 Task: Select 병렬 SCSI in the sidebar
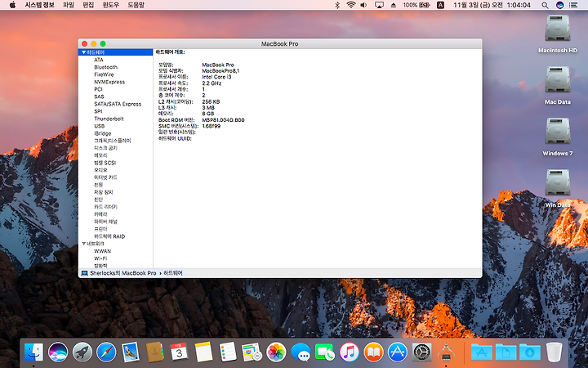pos(105,163)
